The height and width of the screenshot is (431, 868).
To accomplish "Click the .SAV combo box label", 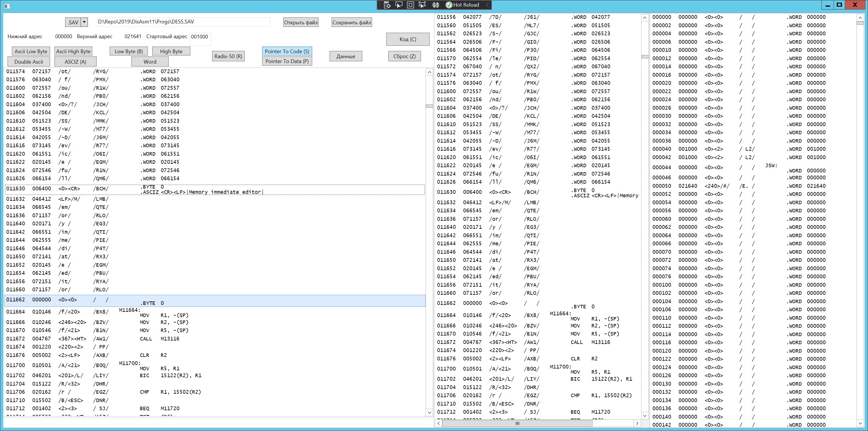I will [x=73, y=22].
